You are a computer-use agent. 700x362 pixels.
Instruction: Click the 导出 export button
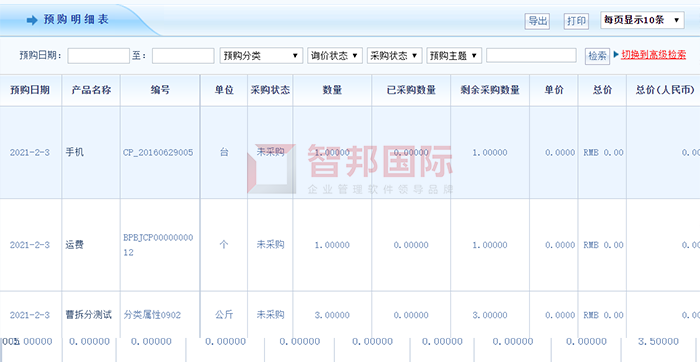(x=537, y=21)
